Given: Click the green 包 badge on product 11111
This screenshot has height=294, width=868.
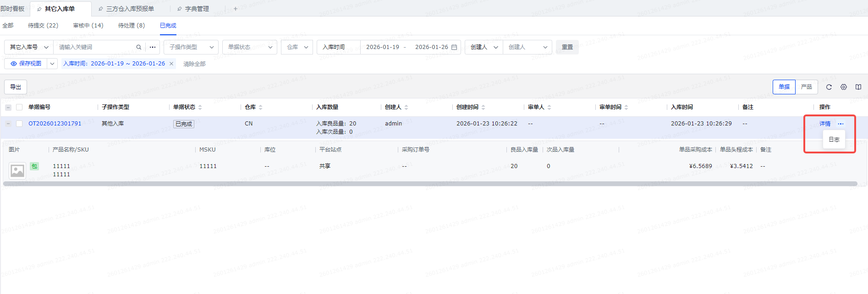Looking at the screenshot, I should click(34, 166).
